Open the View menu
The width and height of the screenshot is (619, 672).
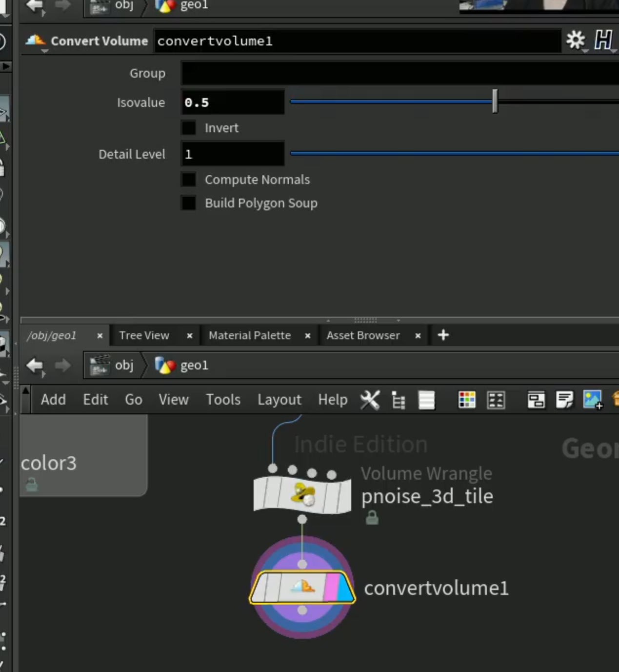pyautogui.click(x=174, y=400)
